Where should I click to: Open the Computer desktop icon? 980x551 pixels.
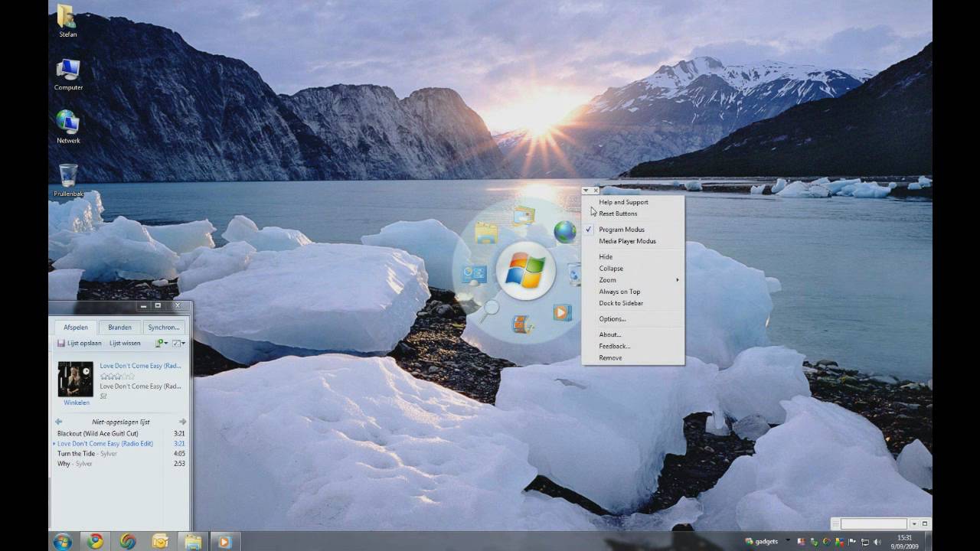[x=68, y=74]
